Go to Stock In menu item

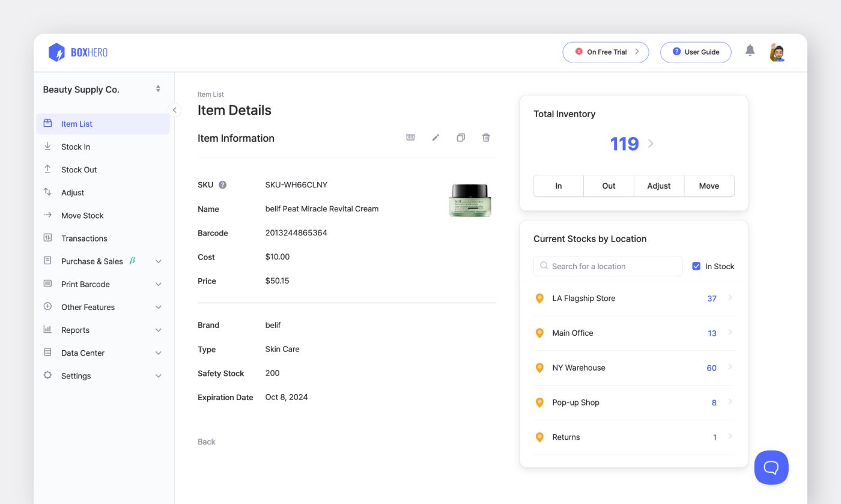(x=103, y=147)
